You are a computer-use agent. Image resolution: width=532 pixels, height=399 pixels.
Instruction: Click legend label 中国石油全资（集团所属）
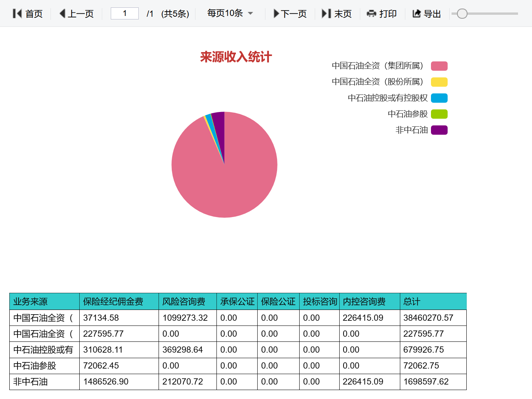[x=379, y=66]
